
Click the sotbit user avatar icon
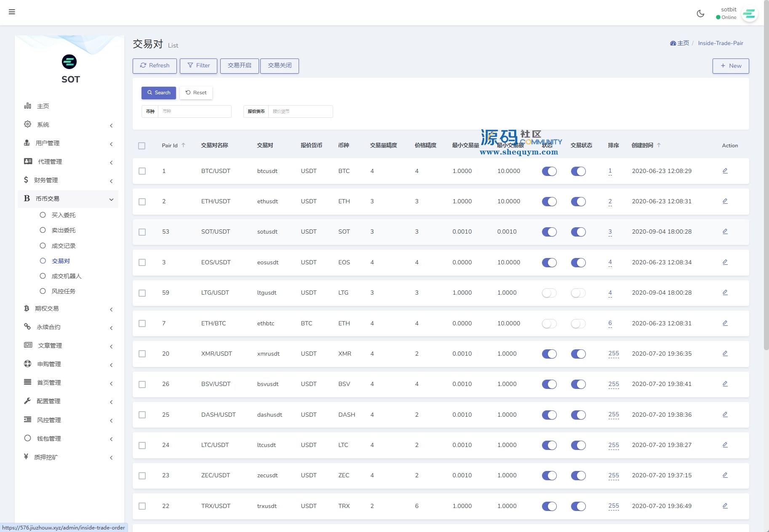click(749, 14)
